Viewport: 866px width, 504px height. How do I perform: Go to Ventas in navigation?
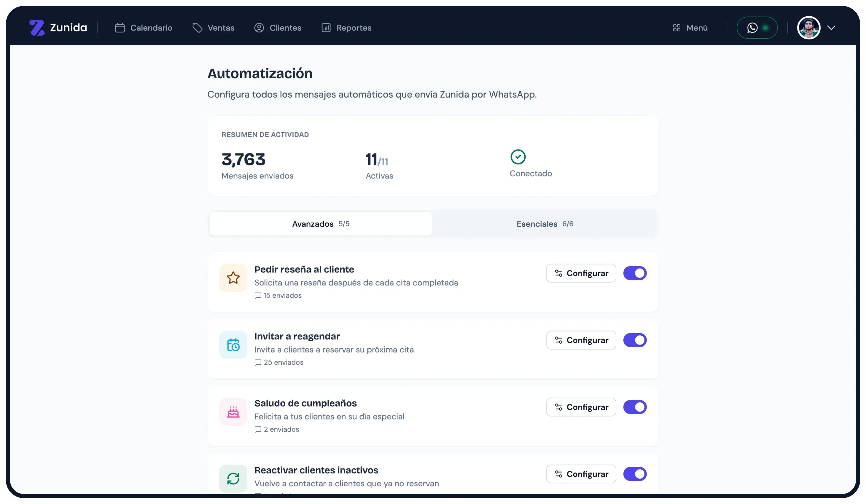click(x=214, y=28)
